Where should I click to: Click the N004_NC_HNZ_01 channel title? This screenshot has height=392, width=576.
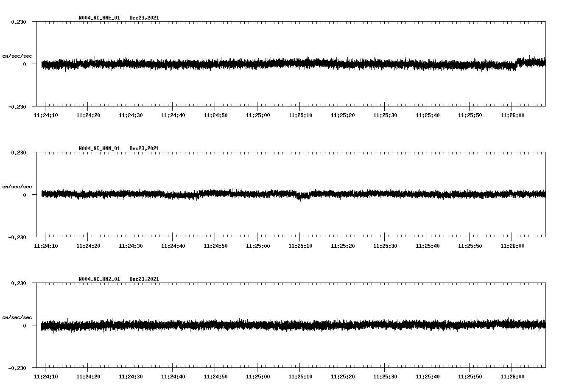99,279
